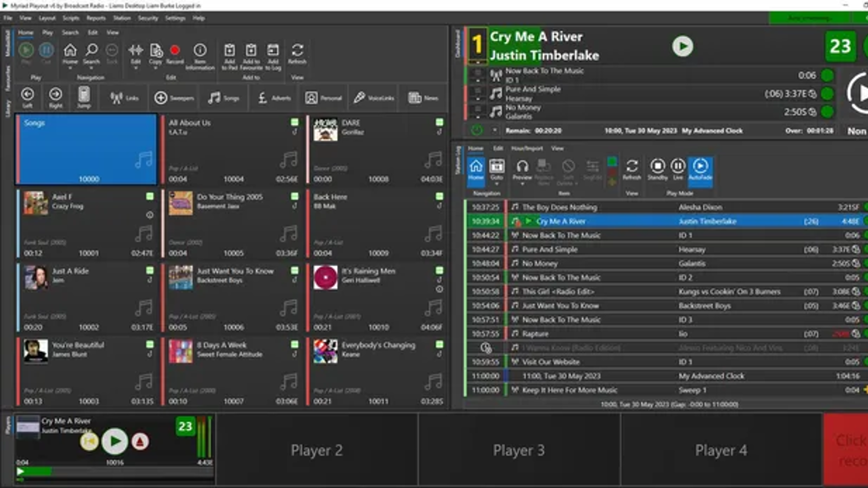Viewport: 868px width, 488px height.
Task: Refresh the media wall view
Action: click(x=297, y=54)
